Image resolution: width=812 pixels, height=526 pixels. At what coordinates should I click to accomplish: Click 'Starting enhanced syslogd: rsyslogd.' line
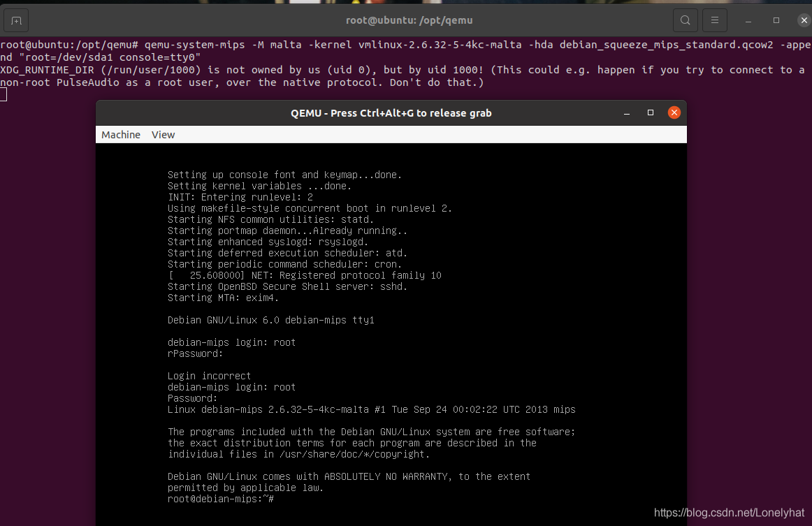(x=268, y=242)
